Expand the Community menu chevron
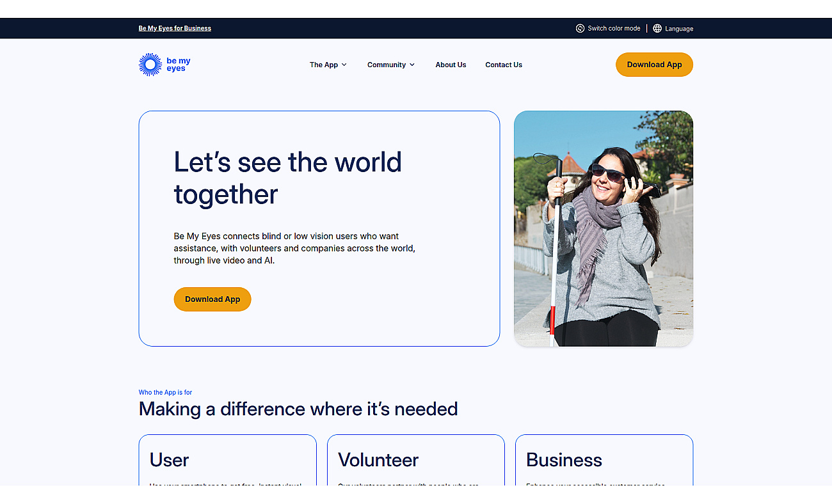This screenshot has width=832, height=504. pos(412,65)
